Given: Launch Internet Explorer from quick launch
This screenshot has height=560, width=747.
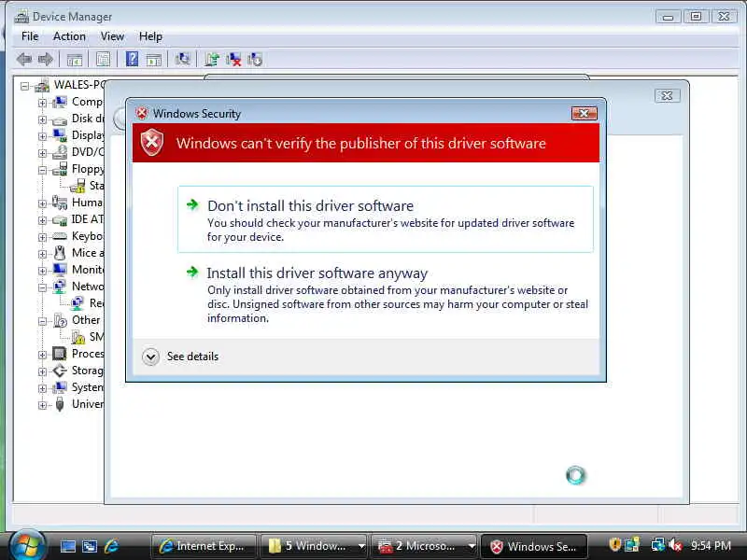Looking at the screenshot, I should [x=111, y=546].
